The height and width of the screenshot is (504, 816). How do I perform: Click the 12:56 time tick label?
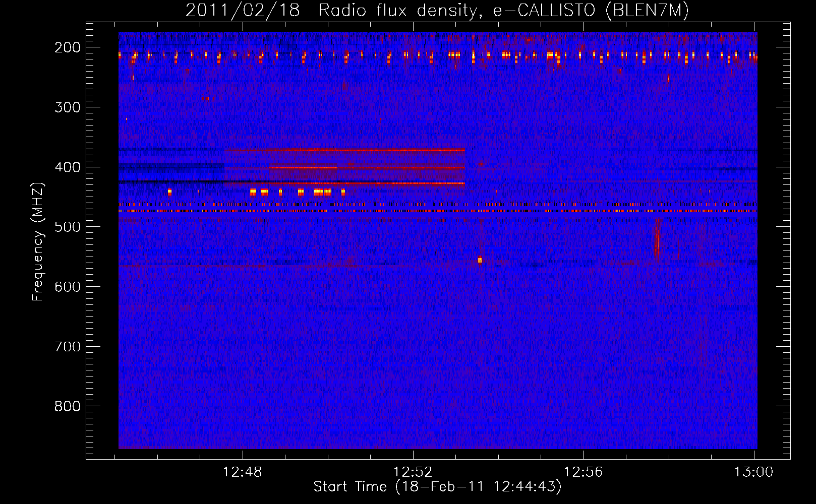coord(584,472)
